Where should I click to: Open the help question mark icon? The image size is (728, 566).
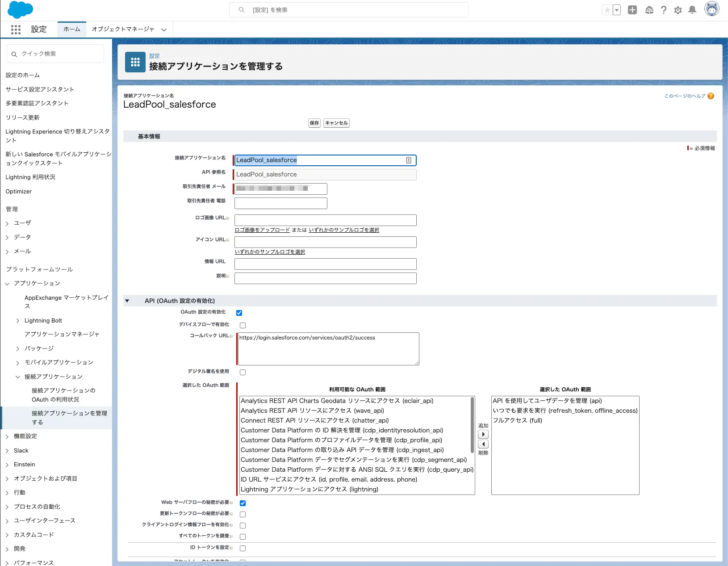click(x=664, y=10)
